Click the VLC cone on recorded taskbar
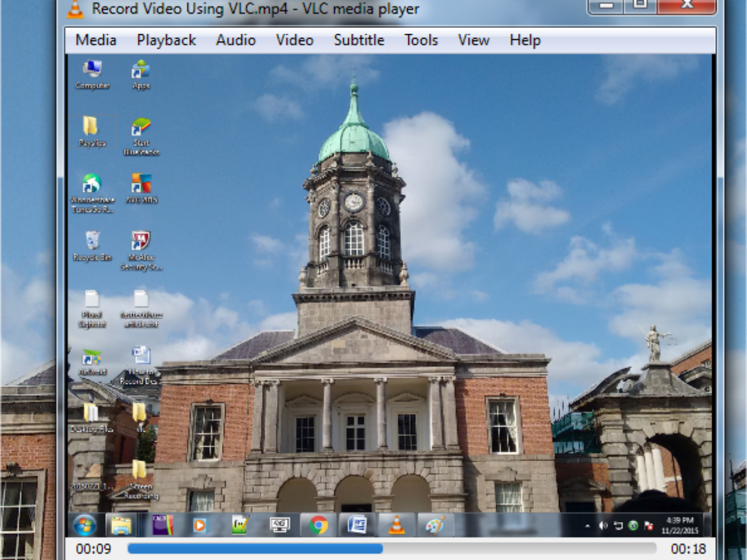 pyautogui.click(x=396, y=525)
